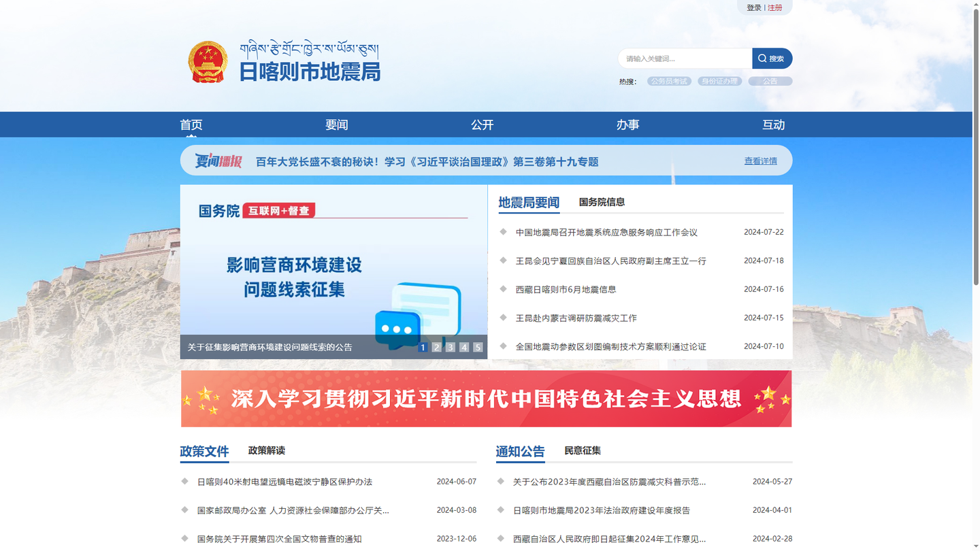Click date 2024-07-16 in news list
This screenshot has width=980, height=551.
(764, 289)
